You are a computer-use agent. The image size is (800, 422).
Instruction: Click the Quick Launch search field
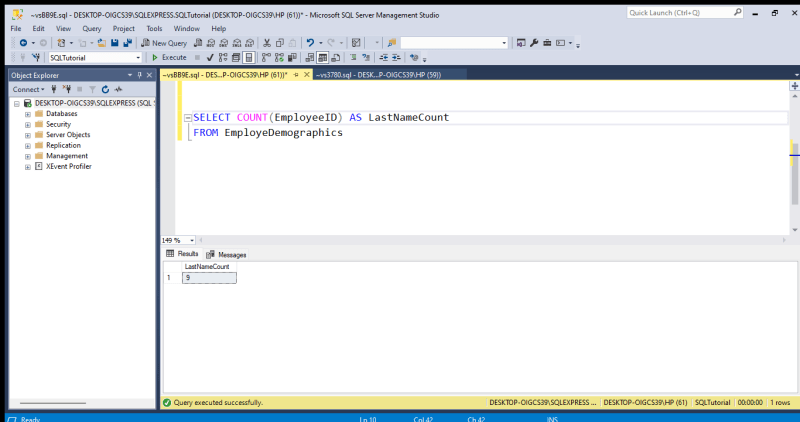pos(681,13)
